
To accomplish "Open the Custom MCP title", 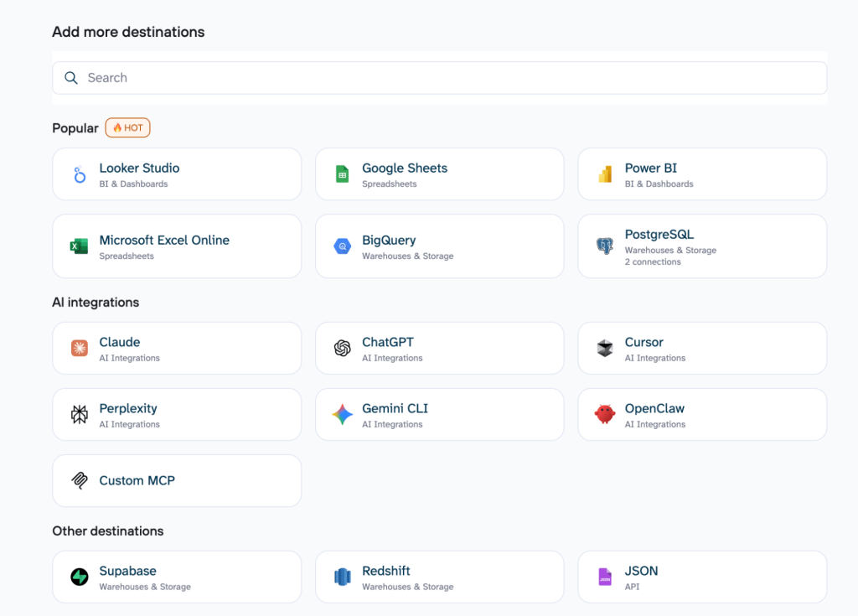I will pos(137,481).
